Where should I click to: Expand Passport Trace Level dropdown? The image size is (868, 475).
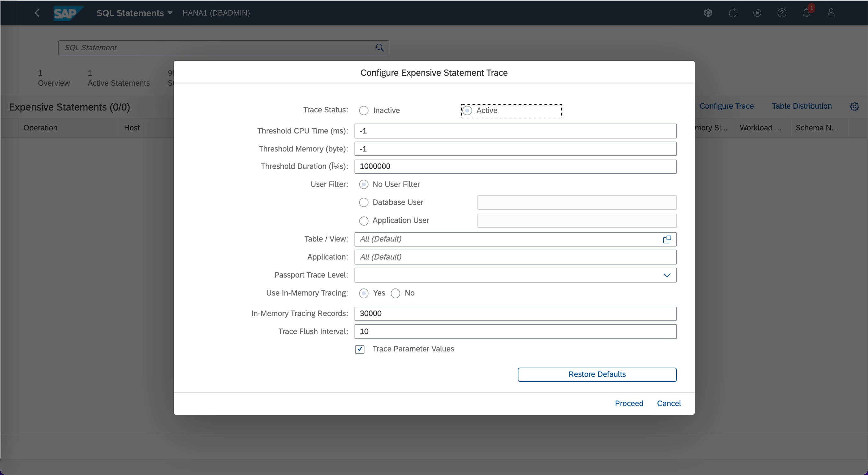667,275
